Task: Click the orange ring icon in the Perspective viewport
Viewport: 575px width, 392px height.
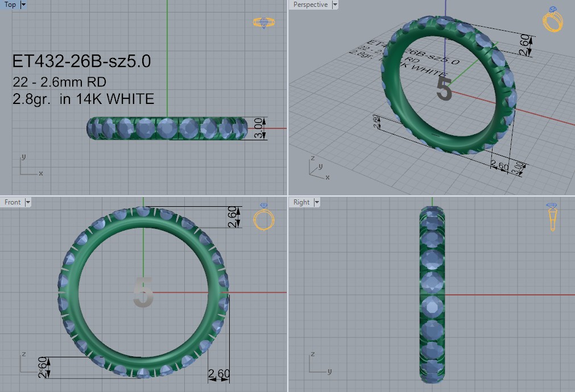Action: coord(553,19)
